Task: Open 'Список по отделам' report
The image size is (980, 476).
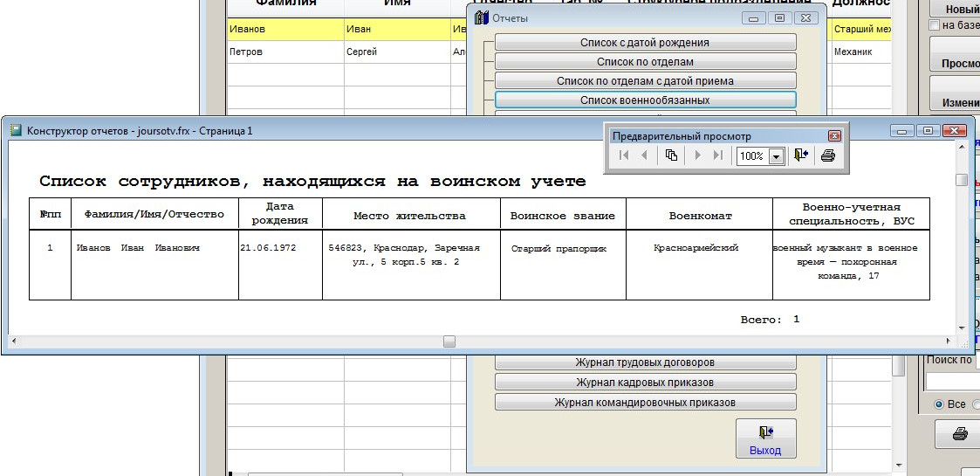Action: (645, 62)
